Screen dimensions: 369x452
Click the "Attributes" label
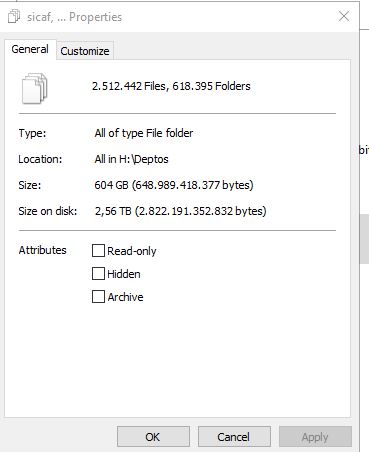[42, 250]
